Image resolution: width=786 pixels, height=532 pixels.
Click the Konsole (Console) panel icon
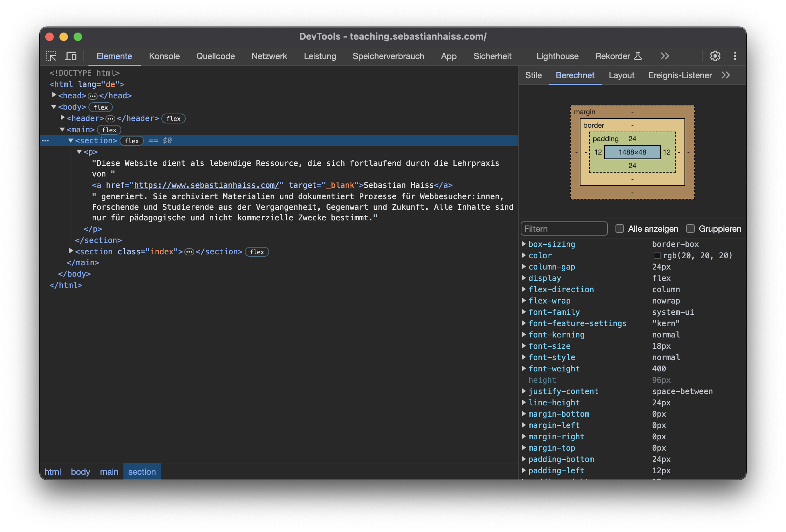pos(164,55)
